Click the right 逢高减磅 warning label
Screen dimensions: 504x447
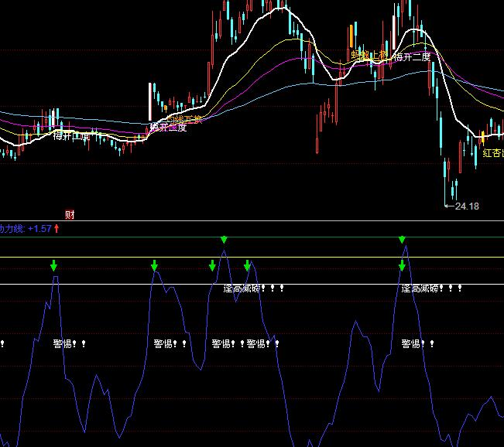(420, 288)
